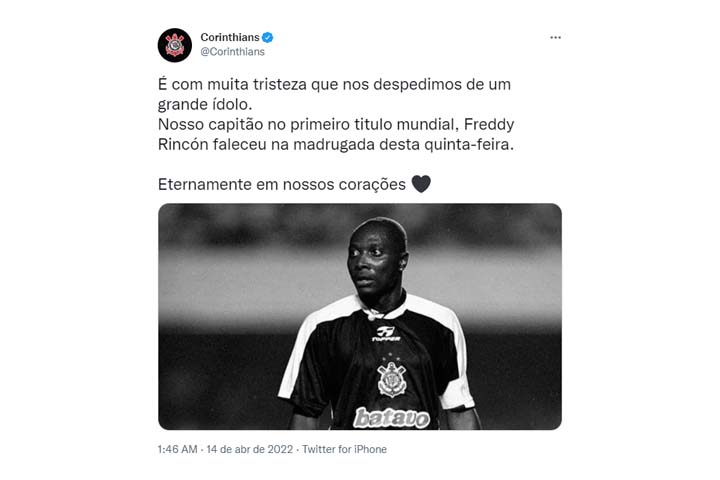720x480 pixels.
Task: Click the word 'quinta-feira' in the tweet
Action: pos(467,145)
